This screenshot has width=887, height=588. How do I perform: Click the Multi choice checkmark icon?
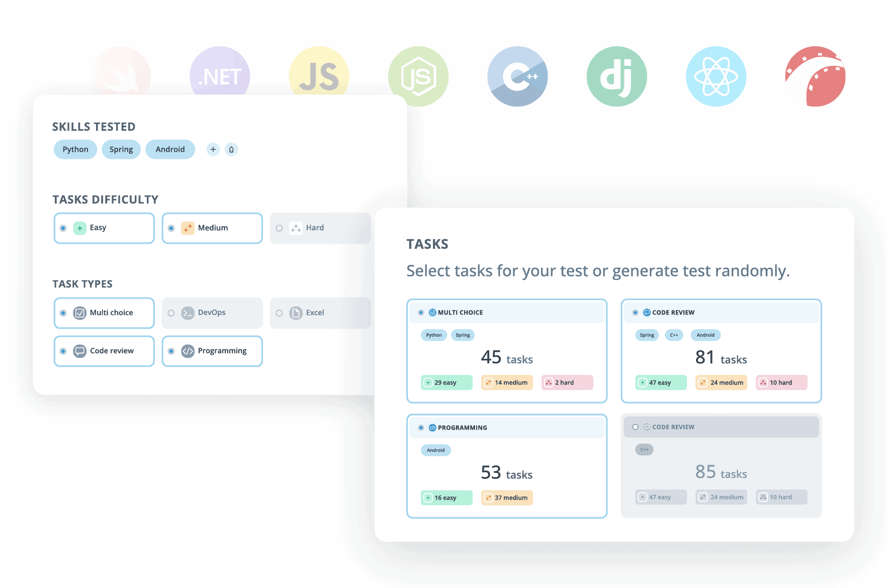tap(79, 313)
